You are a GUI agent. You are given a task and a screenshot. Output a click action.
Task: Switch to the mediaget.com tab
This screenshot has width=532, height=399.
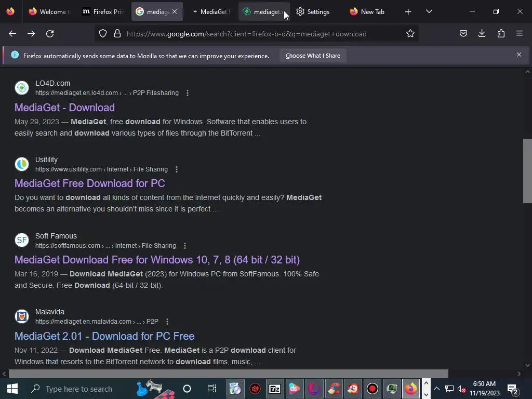point(264,12)
